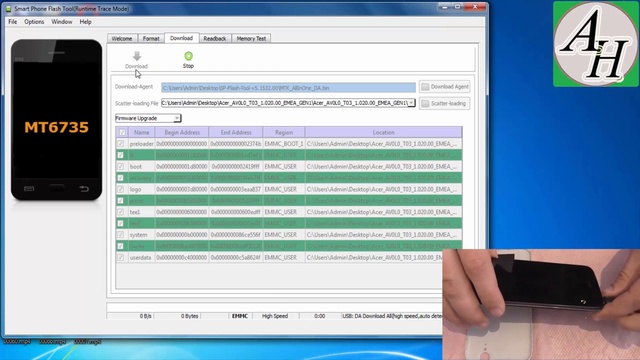Select the 'EMMC_BOOT_1' region cell
Viewport: 640px width, 360px height.
pos(284,144)
